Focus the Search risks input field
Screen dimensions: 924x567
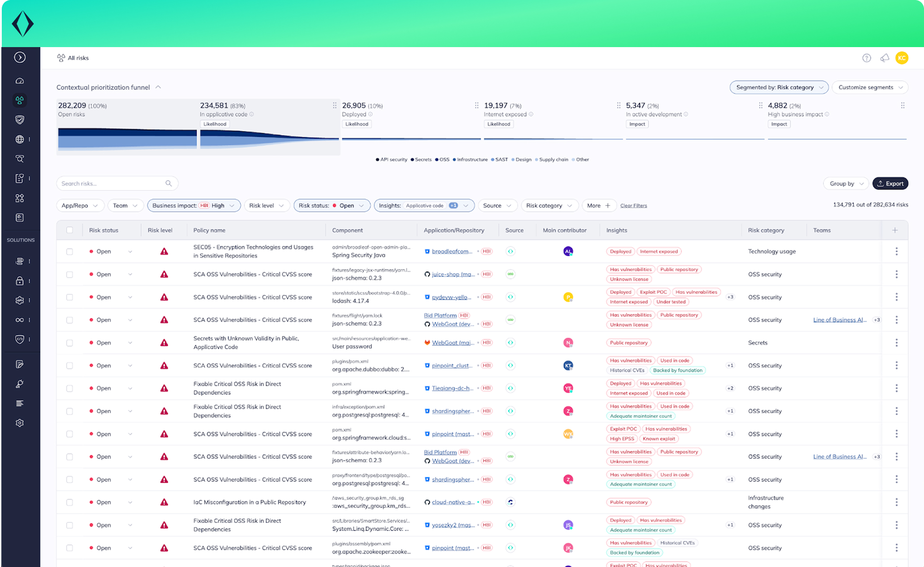(112, 183)
